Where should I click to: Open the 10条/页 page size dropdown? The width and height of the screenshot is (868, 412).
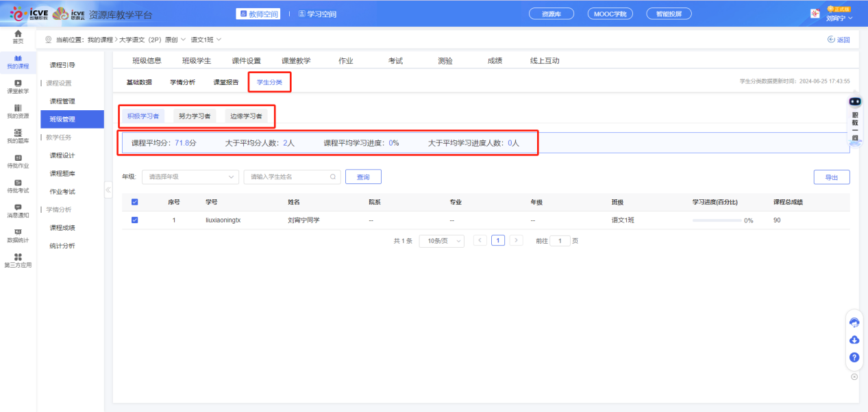441,241
